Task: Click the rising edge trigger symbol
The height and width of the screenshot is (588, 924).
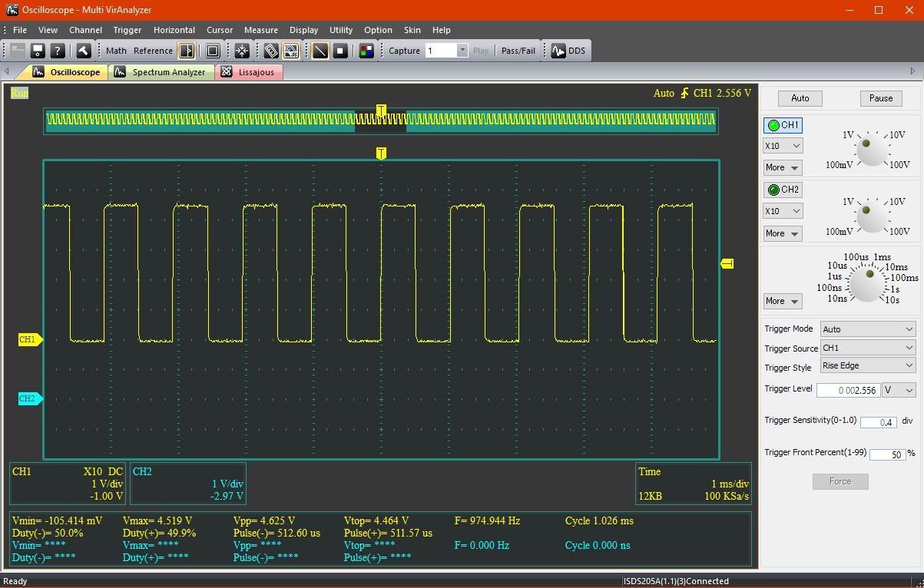Action: [x=684, y=94]
